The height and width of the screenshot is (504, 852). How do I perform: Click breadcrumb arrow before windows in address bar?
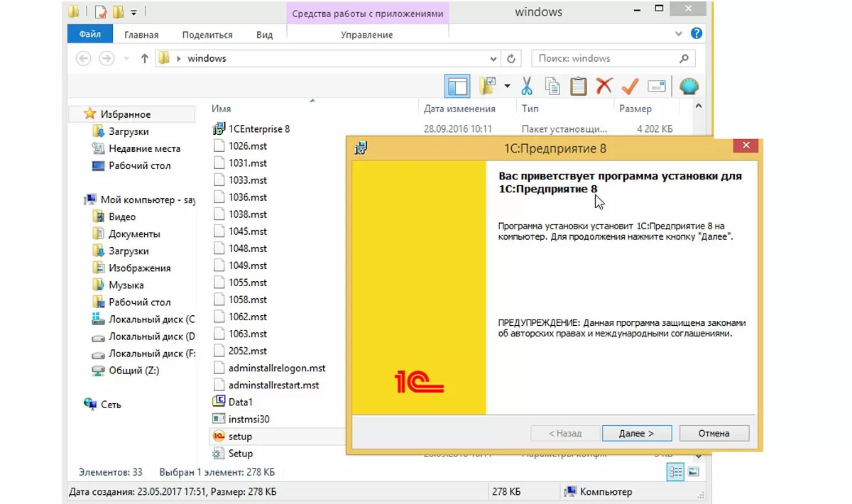(x=179, y=59)
